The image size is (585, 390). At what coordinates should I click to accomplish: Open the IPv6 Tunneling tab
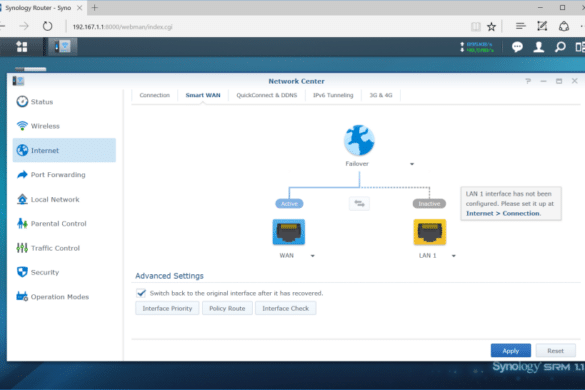point(333,95)
